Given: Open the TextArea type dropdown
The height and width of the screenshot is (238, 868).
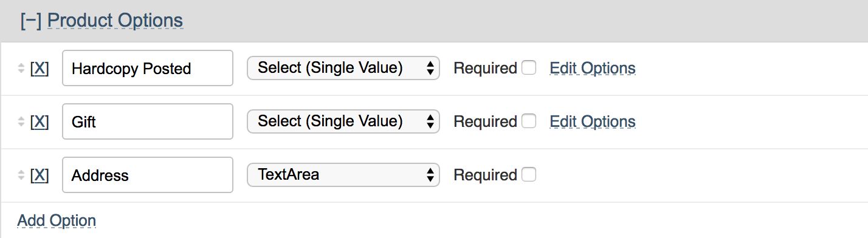Looking at the screenshot, I should 343,175.
